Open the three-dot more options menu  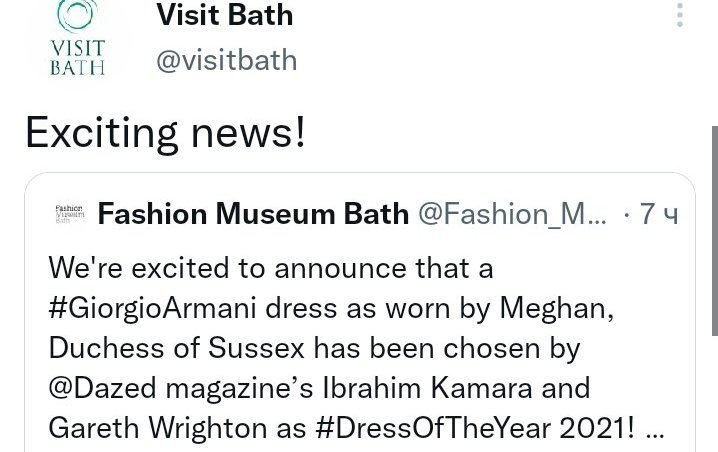pyautogui.click(x=680, y=15)
